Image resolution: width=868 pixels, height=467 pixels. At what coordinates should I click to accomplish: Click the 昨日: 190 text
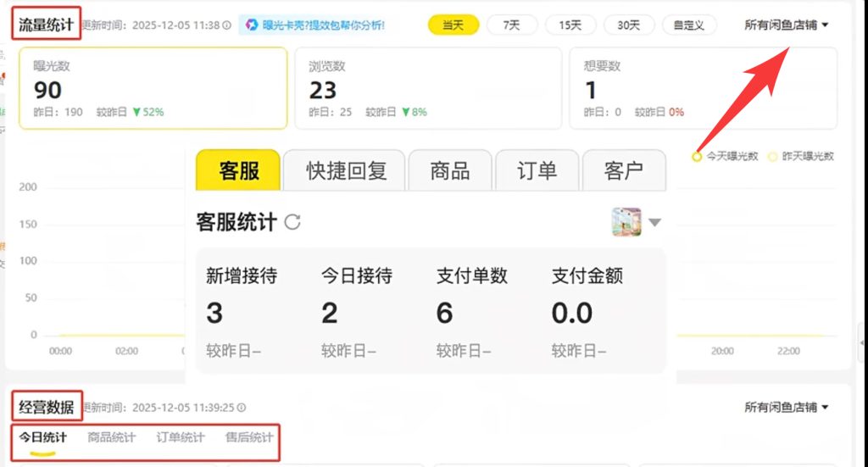pyautogui.click(x=58, y=113)
